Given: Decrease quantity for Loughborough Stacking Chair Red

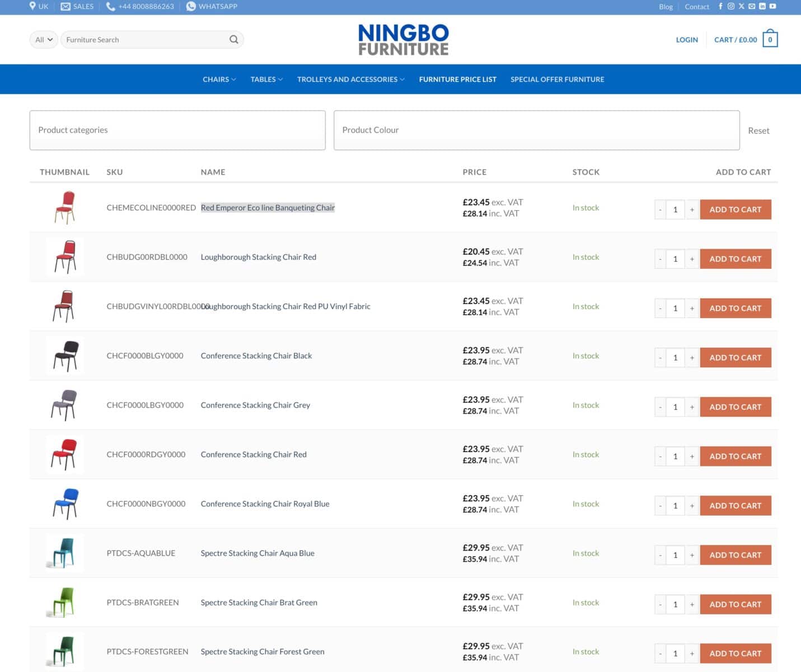Looking at the screenshot, I should (661, 259).
